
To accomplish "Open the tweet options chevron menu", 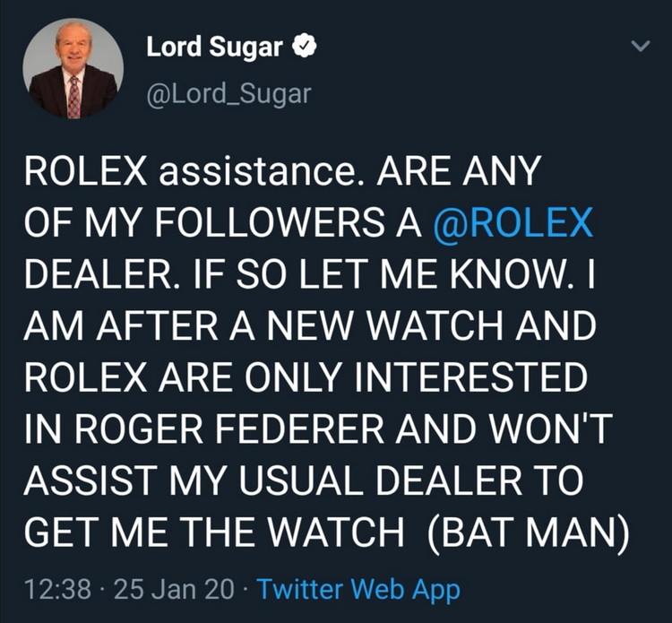I will click(639, 45).
